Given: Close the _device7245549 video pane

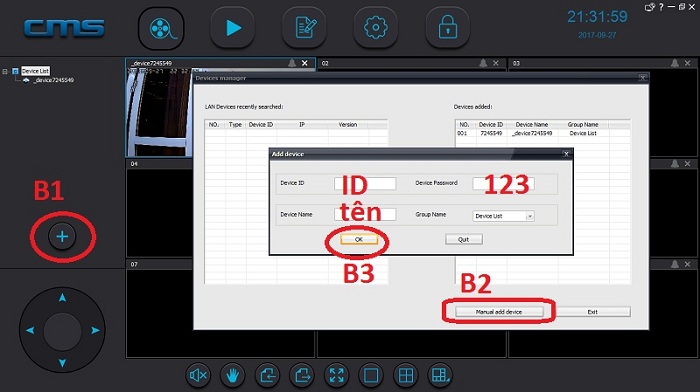Looking at the screenshot, I should (x=304, y=63).
